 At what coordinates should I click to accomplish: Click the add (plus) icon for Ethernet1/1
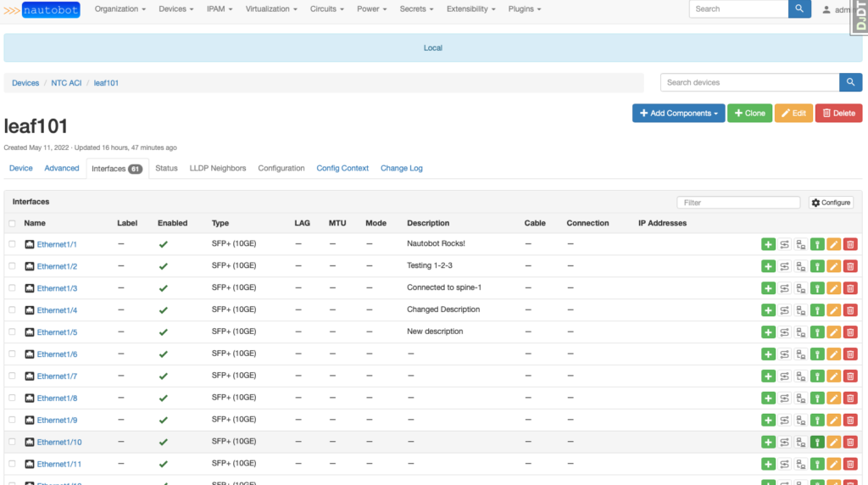click(x=768, y=244)
